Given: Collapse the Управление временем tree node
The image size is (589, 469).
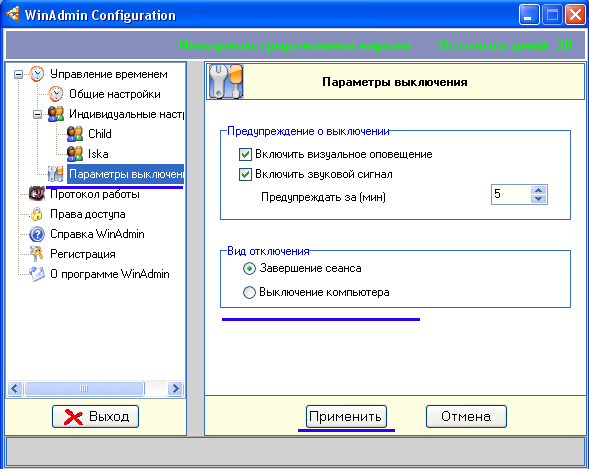Looking at the screenshot, I should point(18,74).
